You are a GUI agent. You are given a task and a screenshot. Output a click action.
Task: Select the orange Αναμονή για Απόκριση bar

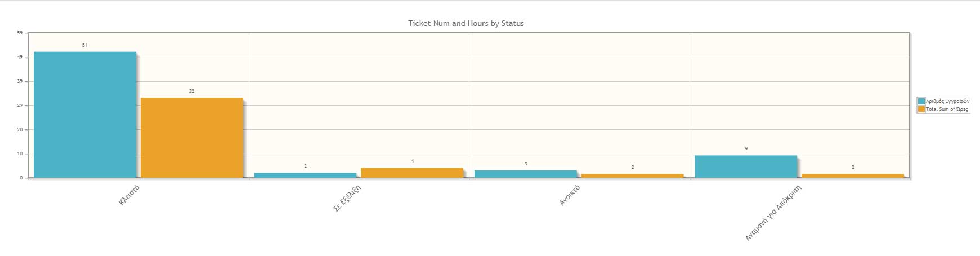coord(853,176)
